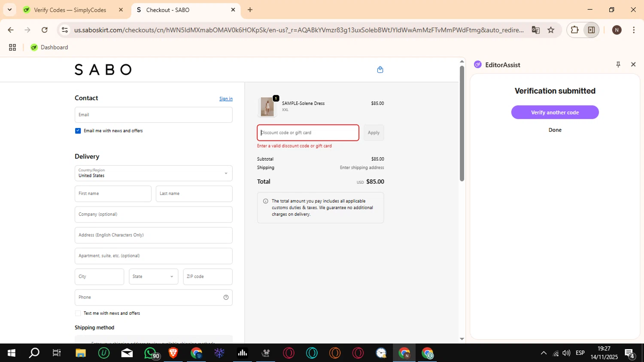Click Verify another code button
This screenshot has width=644, height=362.
pos(555,113)
